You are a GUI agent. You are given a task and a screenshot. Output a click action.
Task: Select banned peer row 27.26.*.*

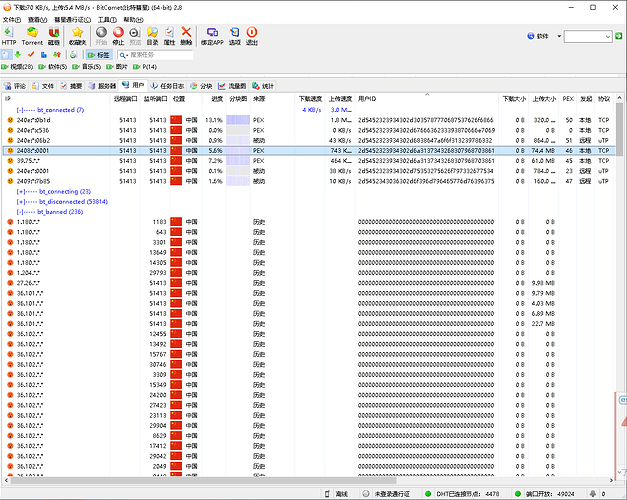[x=308, y=283]
